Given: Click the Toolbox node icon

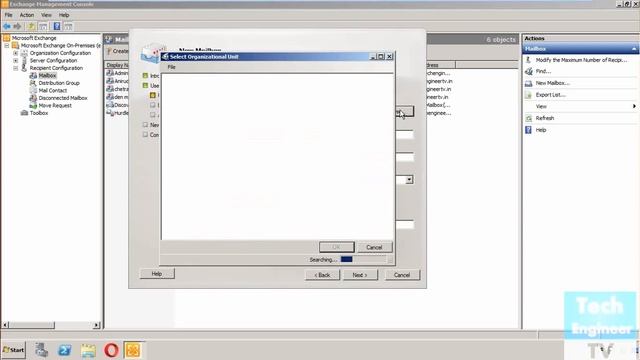Looking at the screenshot, I should (24, 113).
